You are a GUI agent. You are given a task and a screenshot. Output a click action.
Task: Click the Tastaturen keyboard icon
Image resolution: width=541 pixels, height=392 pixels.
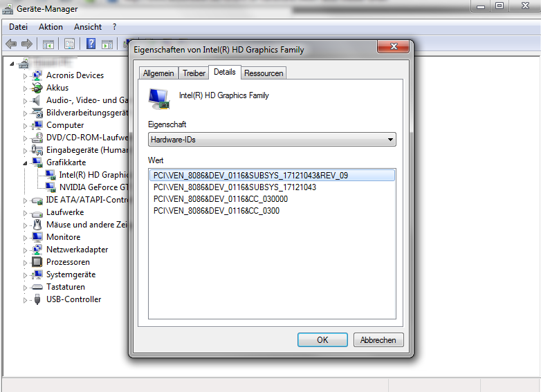coord(37,287)
